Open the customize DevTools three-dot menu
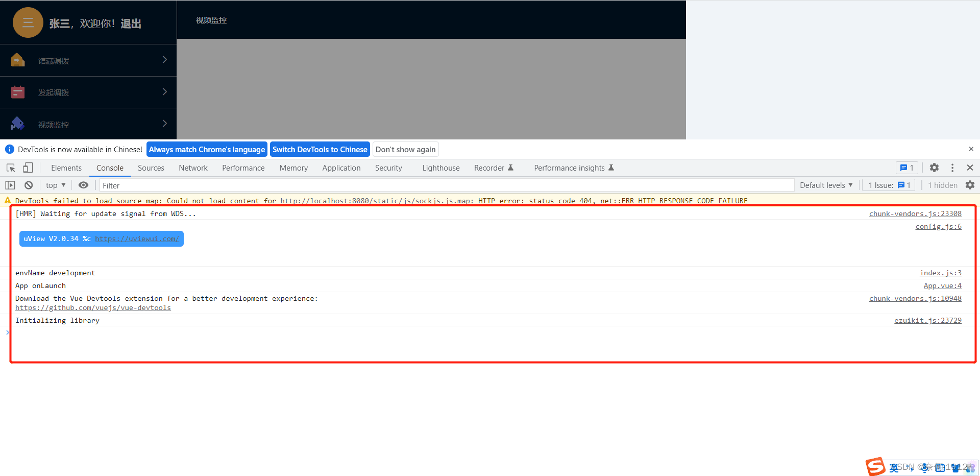The image size is (980, 476). coord(952,168)
